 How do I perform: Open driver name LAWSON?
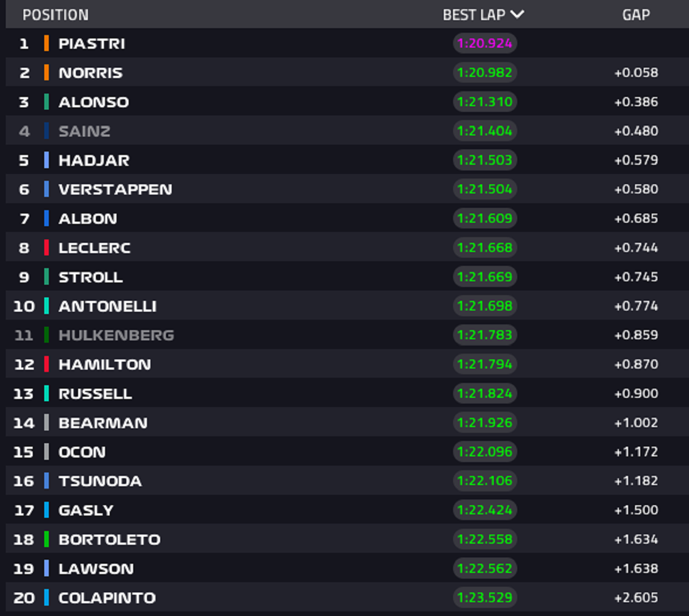click(x=96, y=569)
